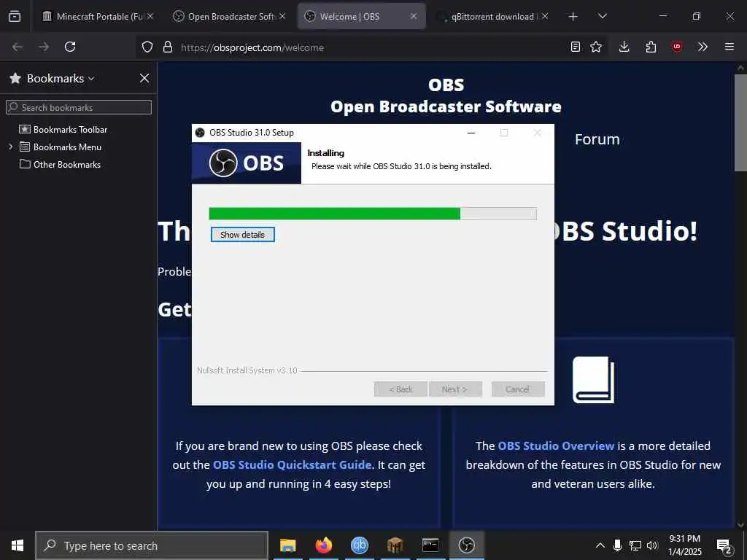Open the command prompt taskbar icon

click(x=430, y=545)
